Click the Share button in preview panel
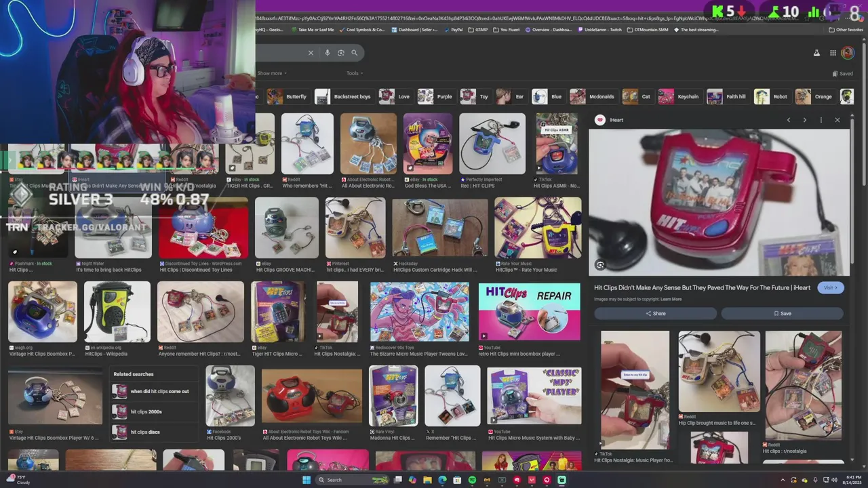 655,314
